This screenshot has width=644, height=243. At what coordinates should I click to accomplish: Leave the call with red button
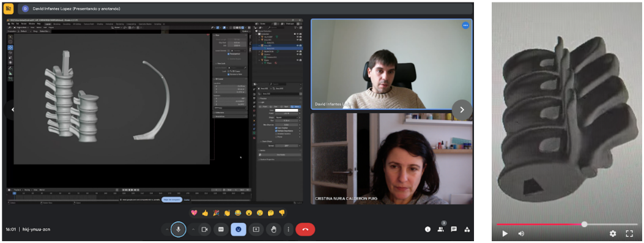coord(305,229)
